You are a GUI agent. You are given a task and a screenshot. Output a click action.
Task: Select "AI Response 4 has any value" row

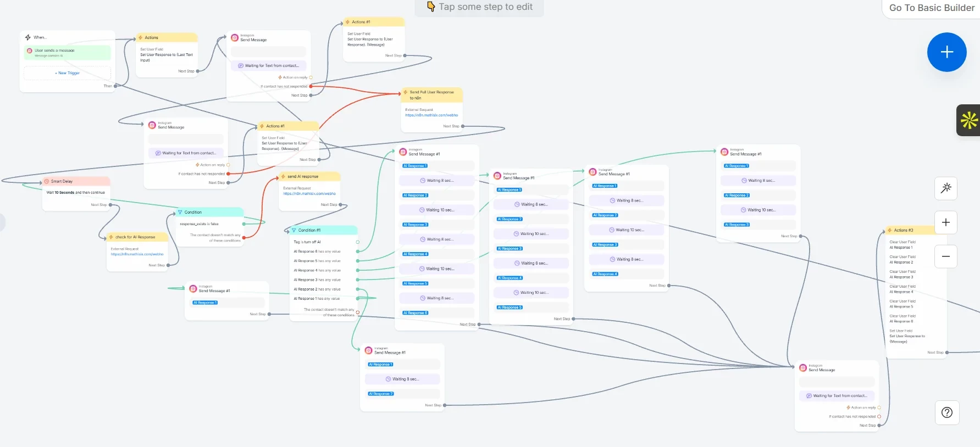click(x=324, y=270)
